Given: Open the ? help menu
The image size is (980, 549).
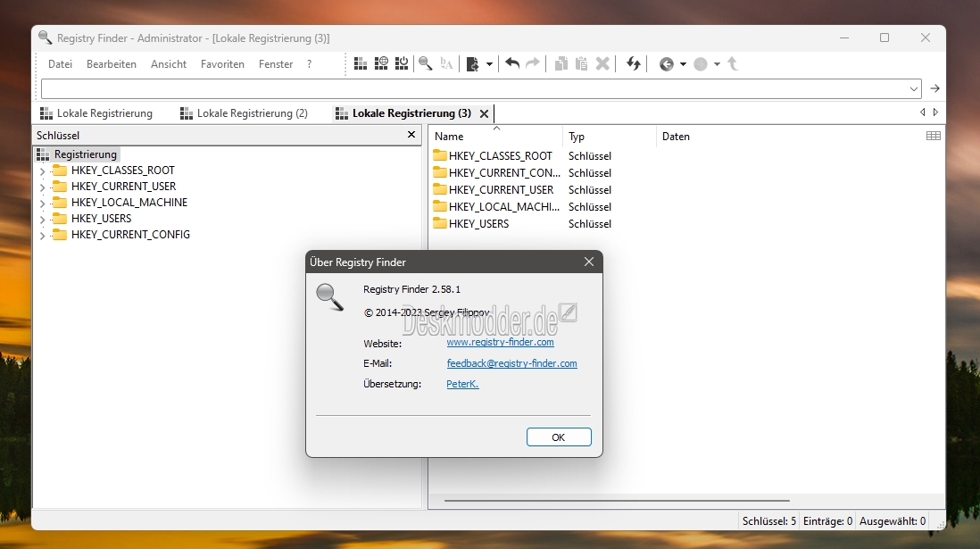Looking at the screenshot, I should (310, 63).
